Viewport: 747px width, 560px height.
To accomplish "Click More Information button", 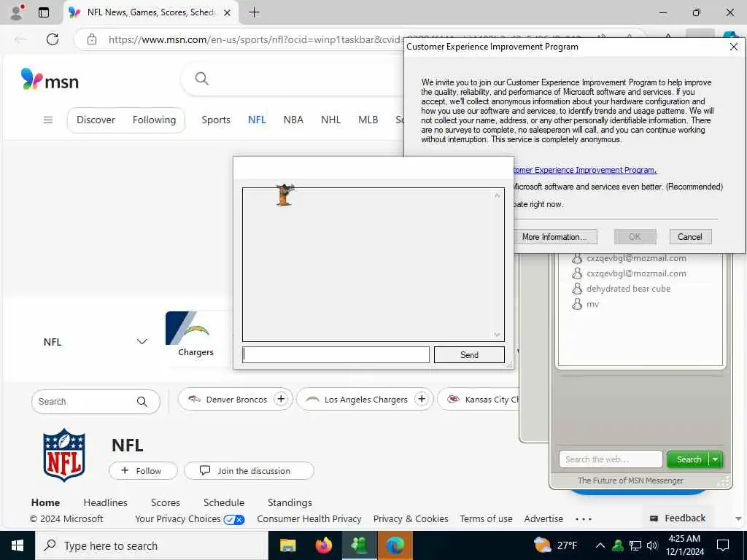I will (554, 237).
